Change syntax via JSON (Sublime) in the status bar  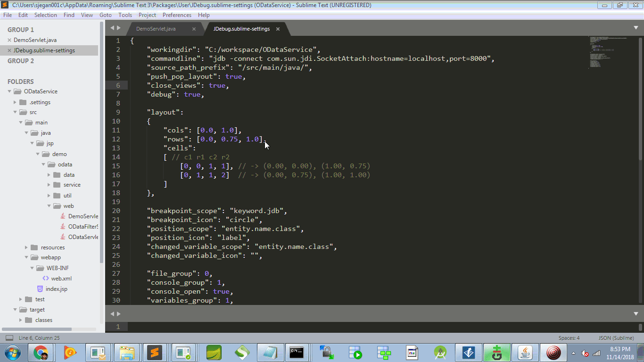(616, 338)
